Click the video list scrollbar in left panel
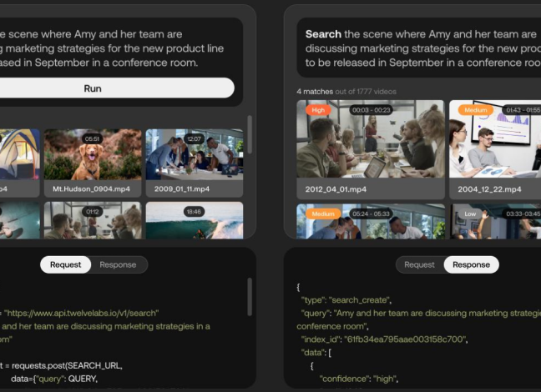Screen dimensions: 541x392 pyautogui.click(x=250, y=134)
